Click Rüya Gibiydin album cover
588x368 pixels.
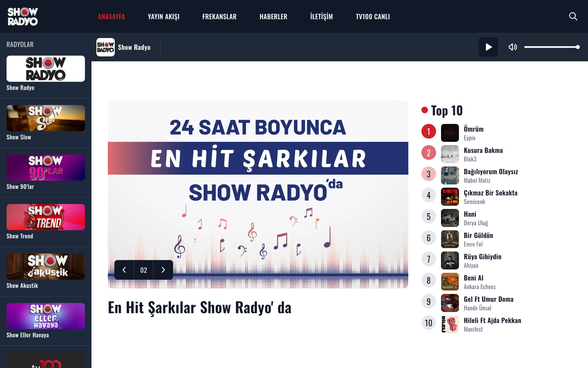(450, 260)
